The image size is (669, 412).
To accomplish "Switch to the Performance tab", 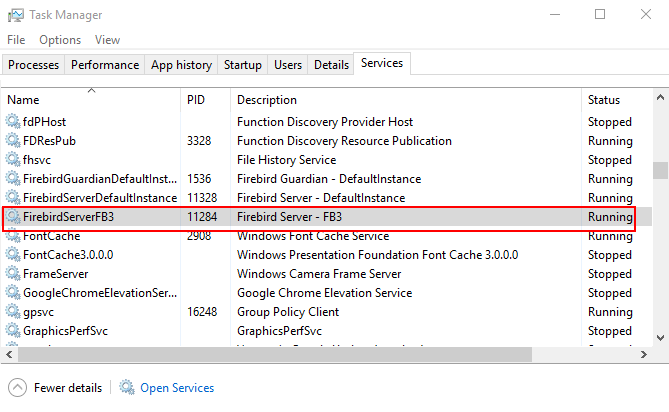I will click(105, 65).
